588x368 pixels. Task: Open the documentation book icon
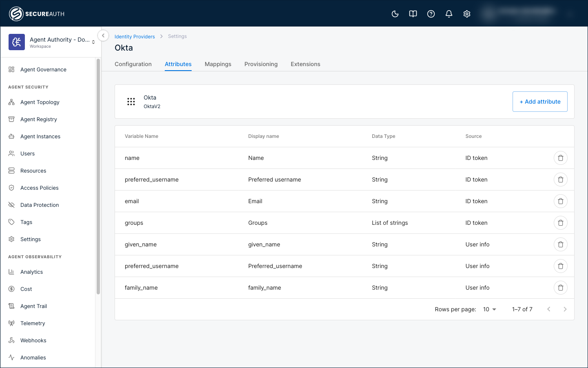pyautogui.click(x=413, y=14)
